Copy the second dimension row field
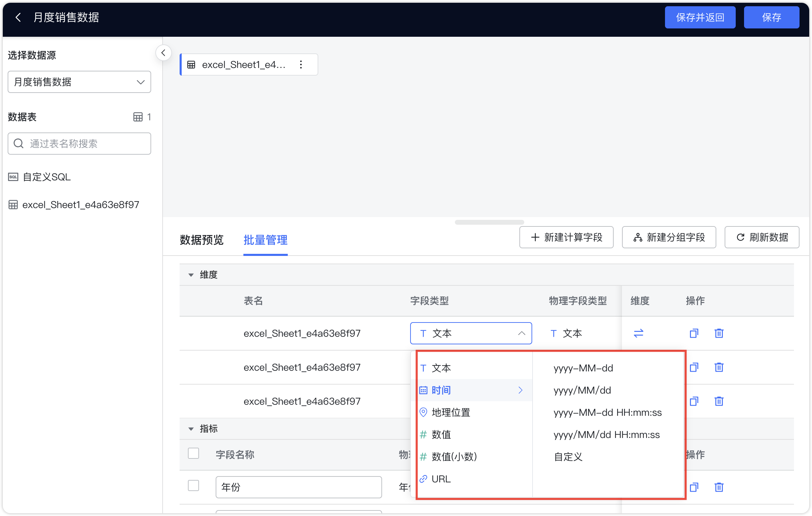 point(694,367)
